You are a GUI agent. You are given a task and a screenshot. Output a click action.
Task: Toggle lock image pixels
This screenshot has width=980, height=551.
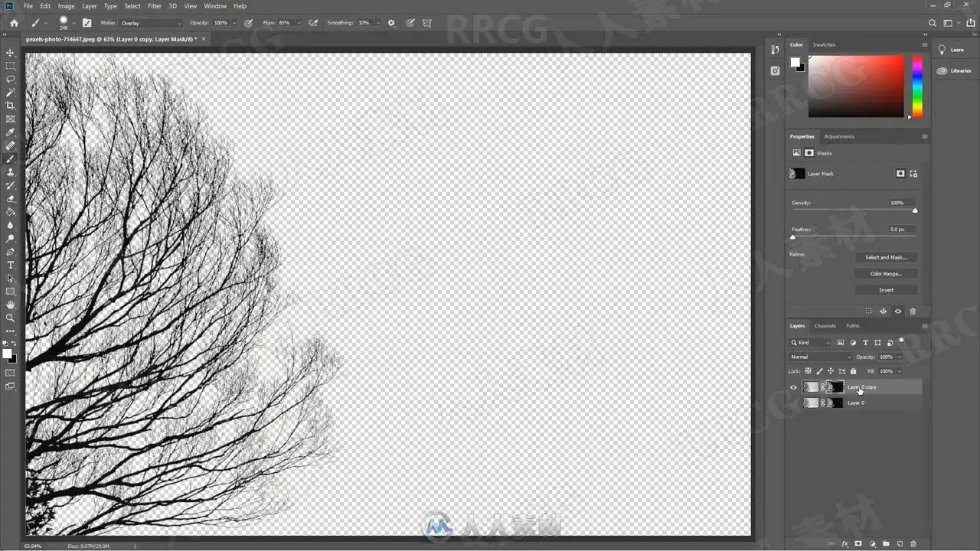(x=819, y=371)
